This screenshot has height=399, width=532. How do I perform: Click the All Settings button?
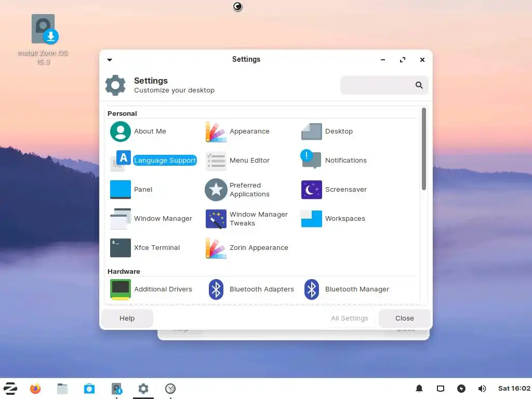[350, 318]
